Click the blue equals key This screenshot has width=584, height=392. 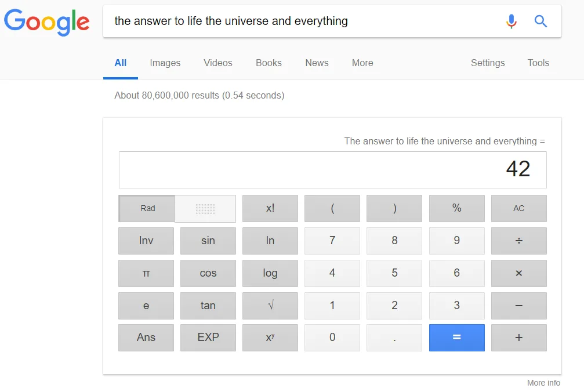(456, 337)
